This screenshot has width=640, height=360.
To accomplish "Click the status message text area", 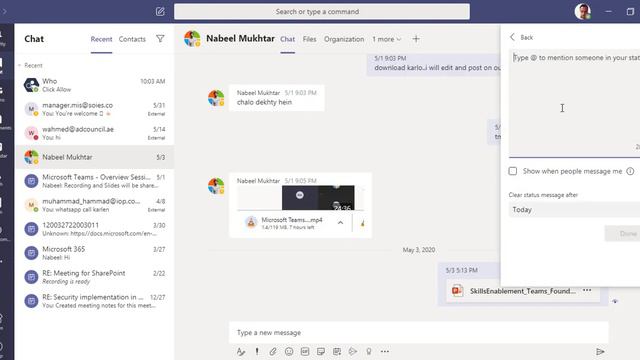I will 574,103.
